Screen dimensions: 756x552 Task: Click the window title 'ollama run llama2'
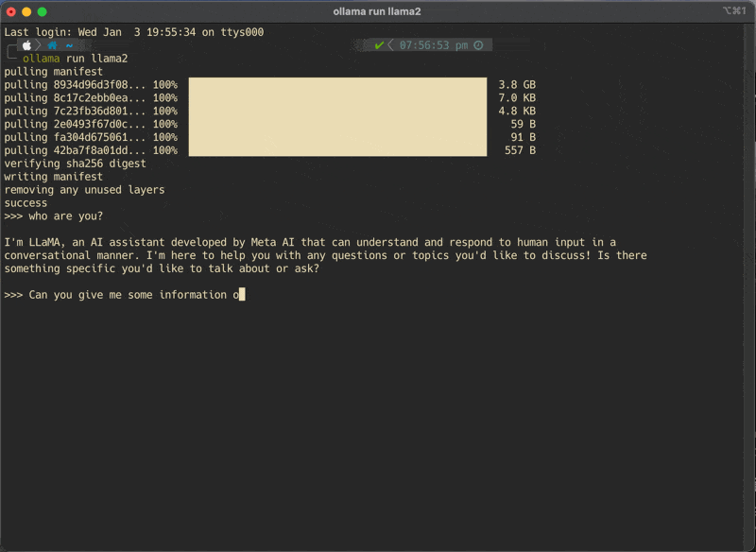click(x=378, y=11)
